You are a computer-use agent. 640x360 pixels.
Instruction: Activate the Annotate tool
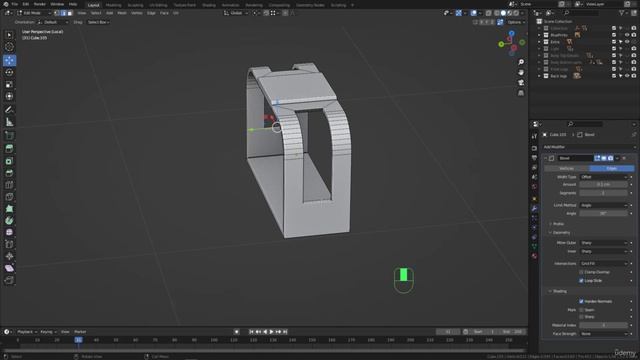click(9, 110)
